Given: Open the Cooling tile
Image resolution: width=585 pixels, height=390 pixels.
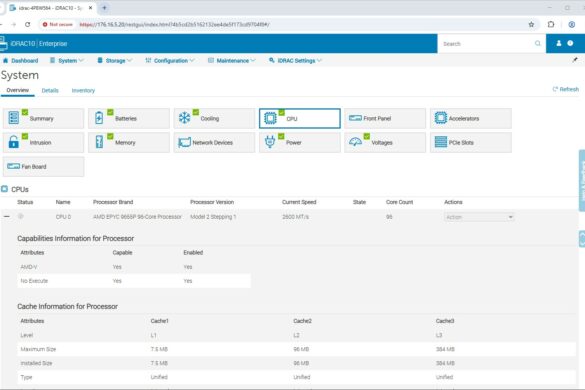Looking at the screenshot, I should 214,118.
